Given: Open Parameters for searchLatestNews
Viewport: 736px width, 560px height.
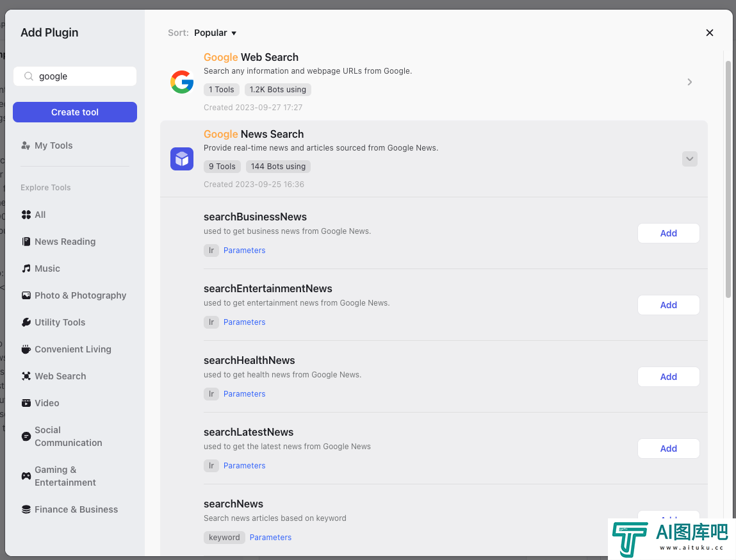Looking at the screenshot, I should (x=244, y=466).
